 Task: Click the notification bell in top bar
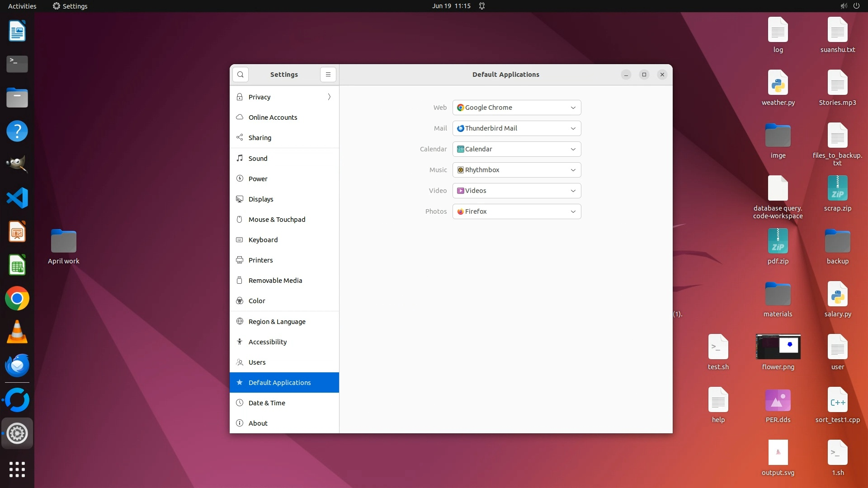click(x=482, y=6)
